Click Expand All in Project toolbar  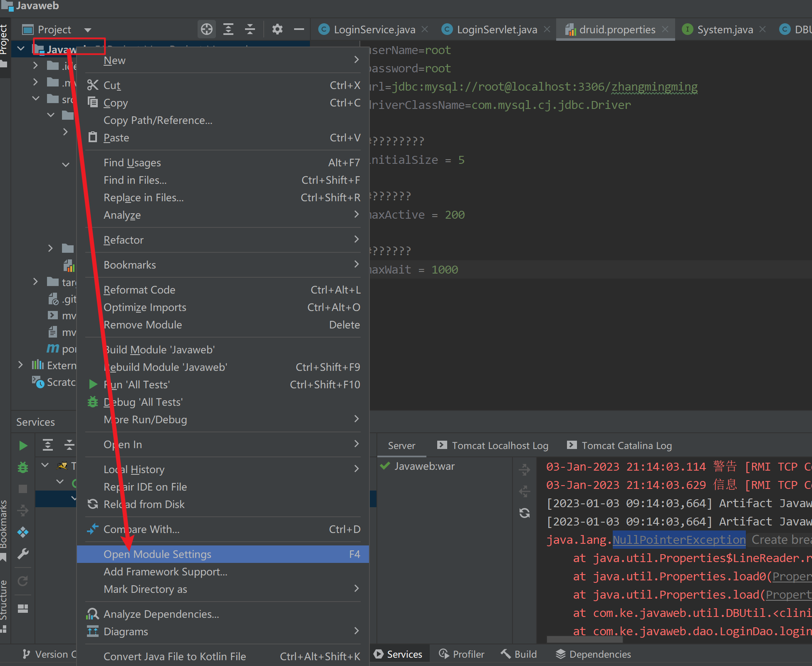coord(228,29)
